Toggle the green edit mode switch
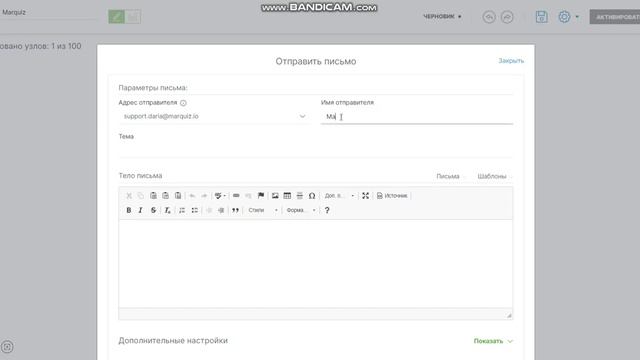Screen dimensions: 640x360 click(x=116, y=17)
